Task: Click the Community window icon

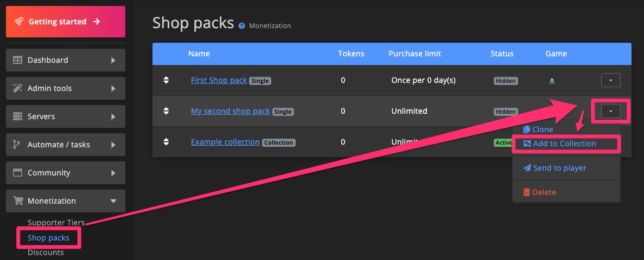Action: 17,173
